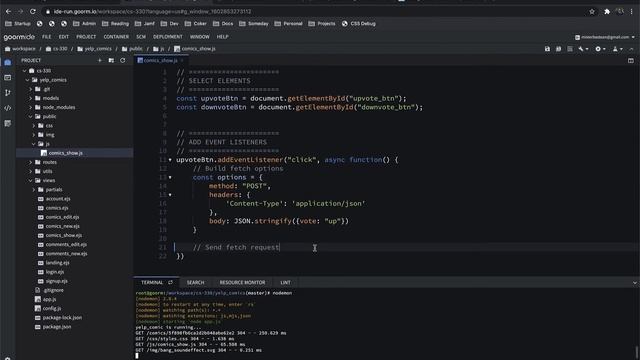Viewport: 640px width, 360px height.
Task: Click the list layout icon in top toolbar
Action: (570, 49)
